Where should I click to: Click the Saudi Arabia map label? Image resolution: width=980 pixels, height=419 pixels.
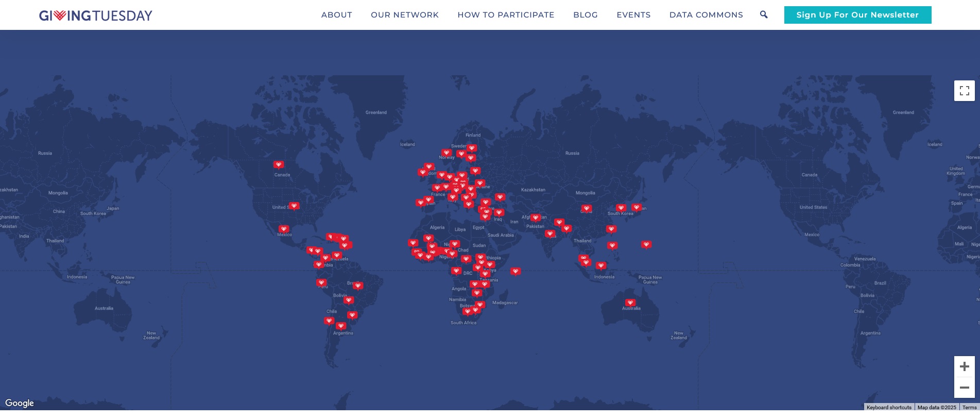click(501, 235)
